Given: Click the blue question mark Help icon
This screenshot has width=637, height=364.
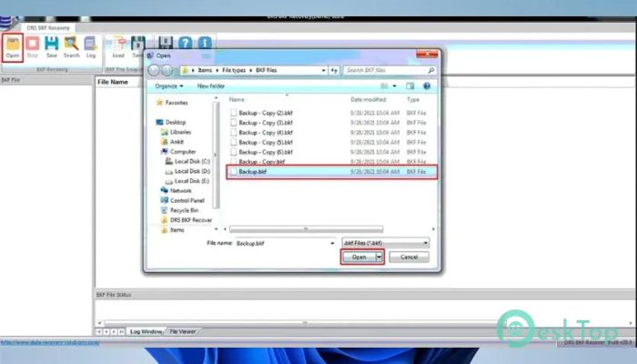Looking at the screenshot, I should click(x=186, y=43).
